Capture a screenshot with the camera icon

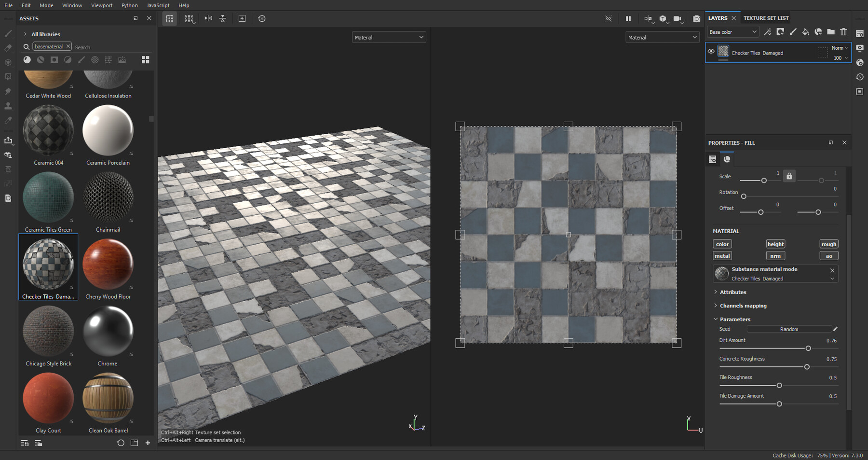pos(696,18)
